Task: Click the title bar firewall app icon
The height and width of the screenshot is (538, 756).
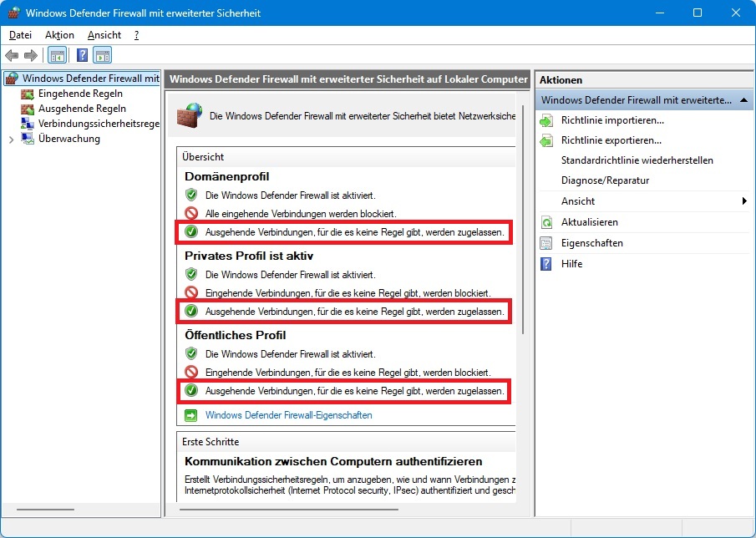Action: 14,13
